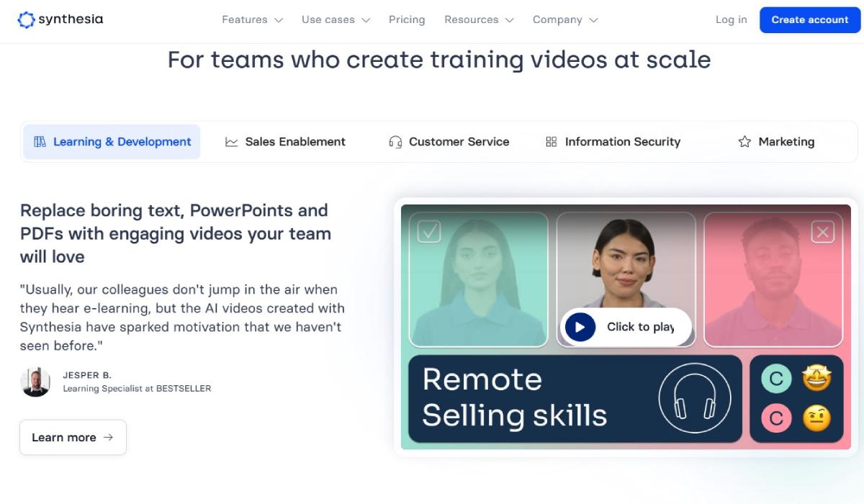
Task: Click the star icon beside Marketing
Action: 744,142
